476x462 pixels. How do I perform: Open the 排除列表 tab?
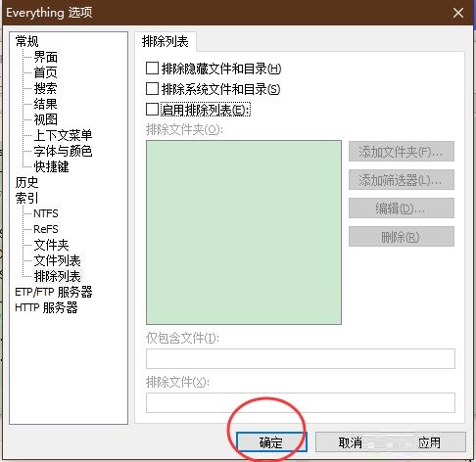click(166, 42)
